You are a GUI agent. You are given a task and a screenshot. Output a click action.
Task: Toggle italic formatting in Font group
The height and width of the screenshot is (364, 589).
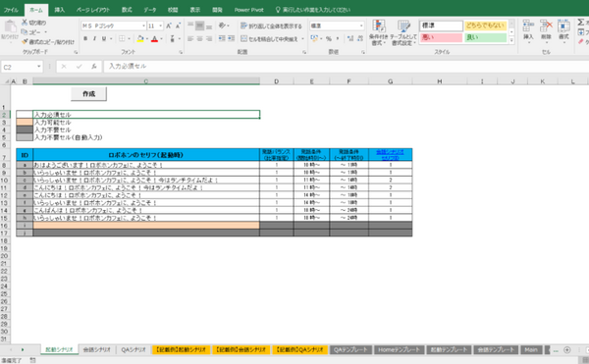click(x=94, y=38)
